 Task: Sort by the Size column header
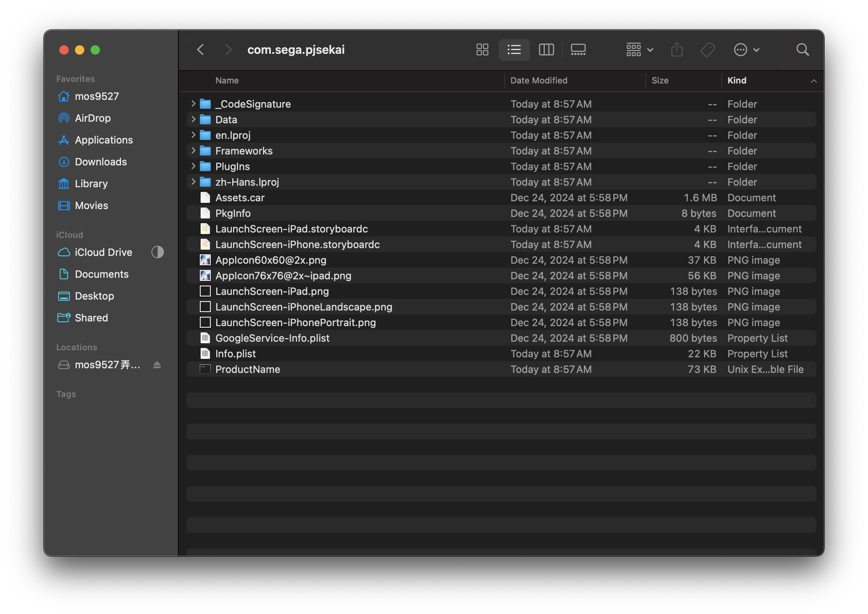pyautogui.click(x=660, y=80)
